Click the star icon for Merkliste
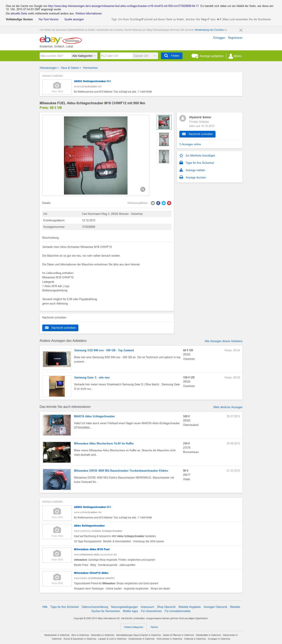282x644 pixels. (181, 155)
